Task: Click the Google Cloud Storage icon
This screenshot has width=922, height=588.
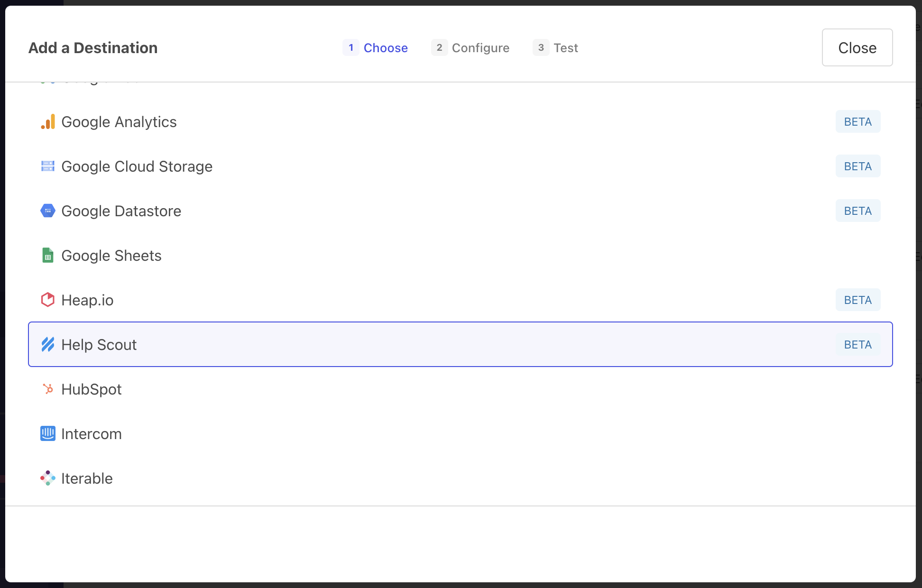Action: tap(48, 166)
